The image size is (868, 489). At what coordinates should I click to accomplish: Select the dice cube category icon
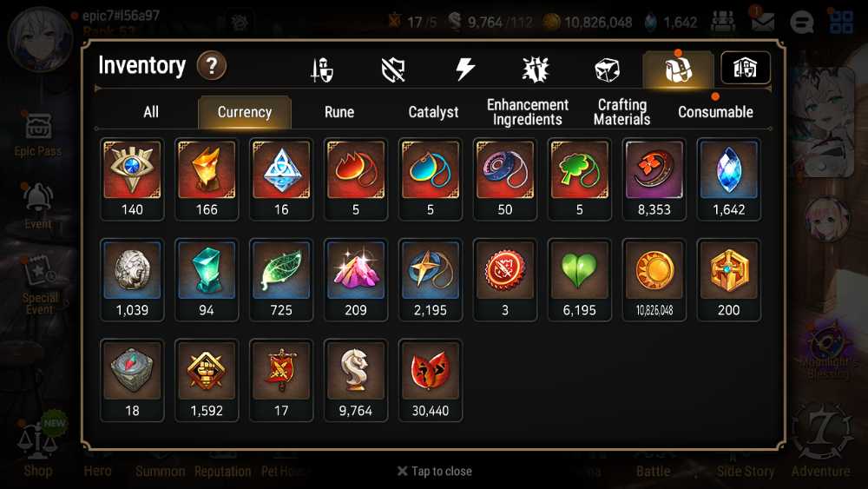607,69
